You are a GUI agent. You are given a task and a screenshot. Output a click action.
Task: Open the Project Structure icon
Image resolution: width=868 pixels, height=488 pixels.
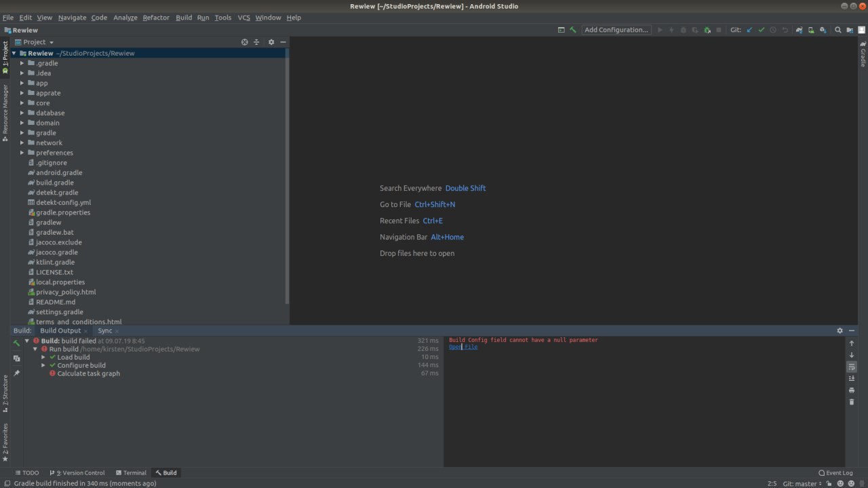coord(850,30)
